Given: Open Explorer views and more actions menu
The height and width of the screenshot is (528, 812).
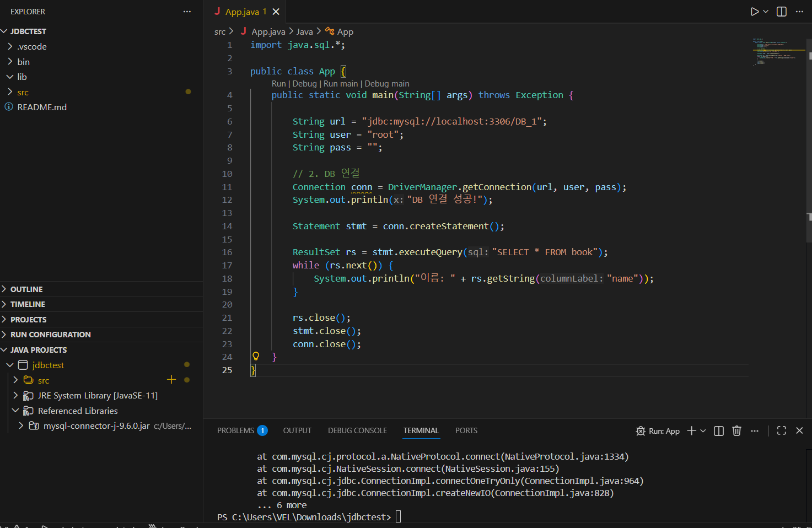Looking at the screenshot, I should (187, 12).
